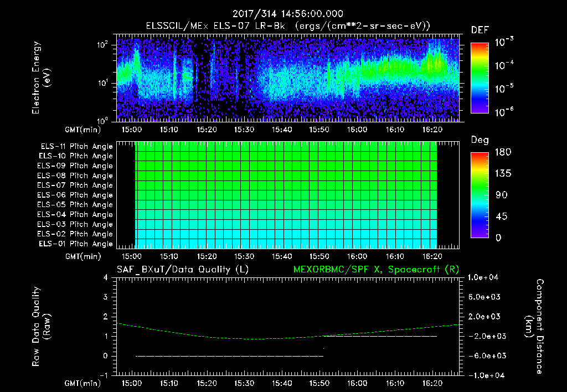Click the 10^-3 DEF scale value

click(504, 42)
